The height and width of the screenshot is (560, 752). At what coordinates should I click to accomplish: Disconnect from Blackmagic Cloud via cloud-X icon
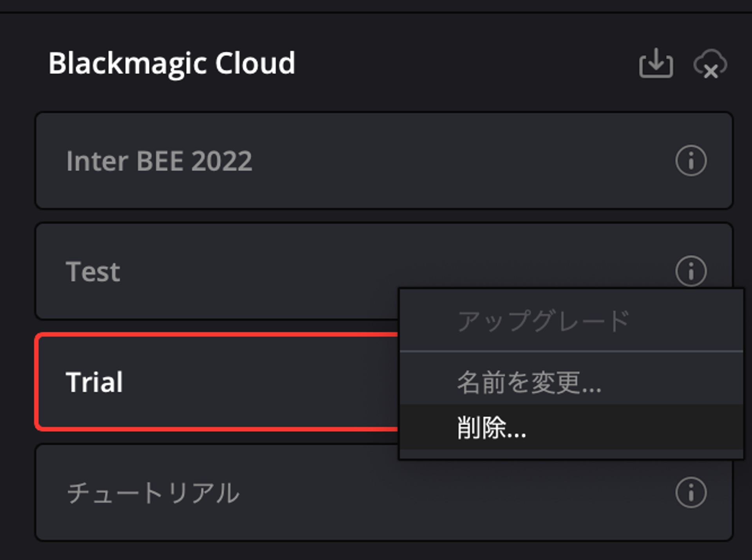[x=709, y=64]
